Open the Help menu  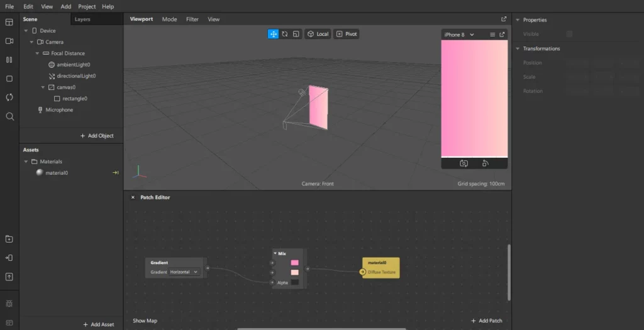pos(108,6)
